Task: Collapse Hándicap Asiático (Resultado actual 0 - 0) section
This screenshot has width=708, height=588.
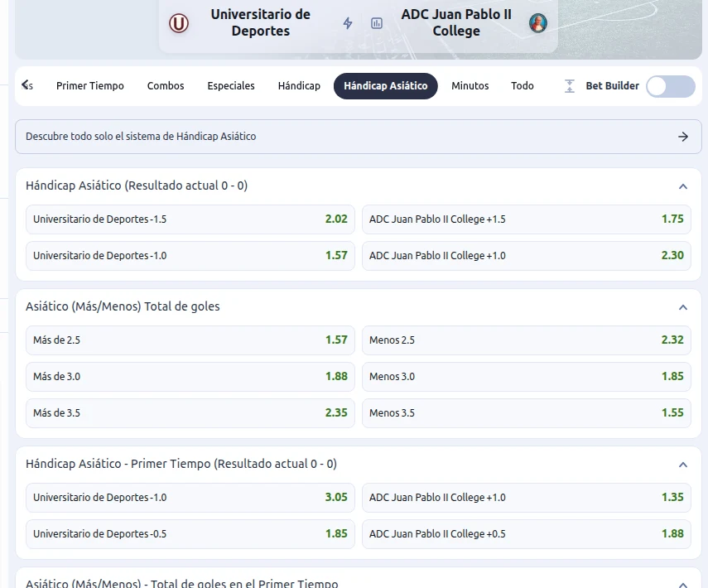Action: 683,186
